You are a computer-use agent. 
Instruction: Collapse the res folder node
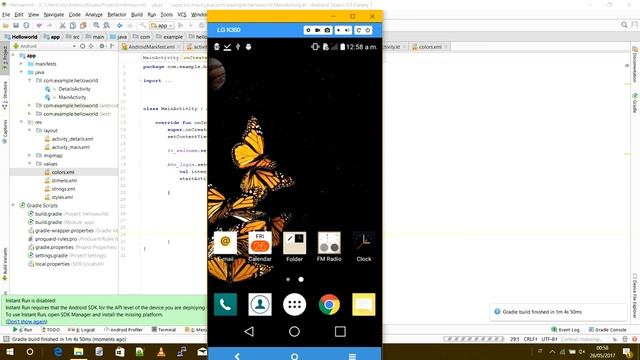(x=21, y=122)
